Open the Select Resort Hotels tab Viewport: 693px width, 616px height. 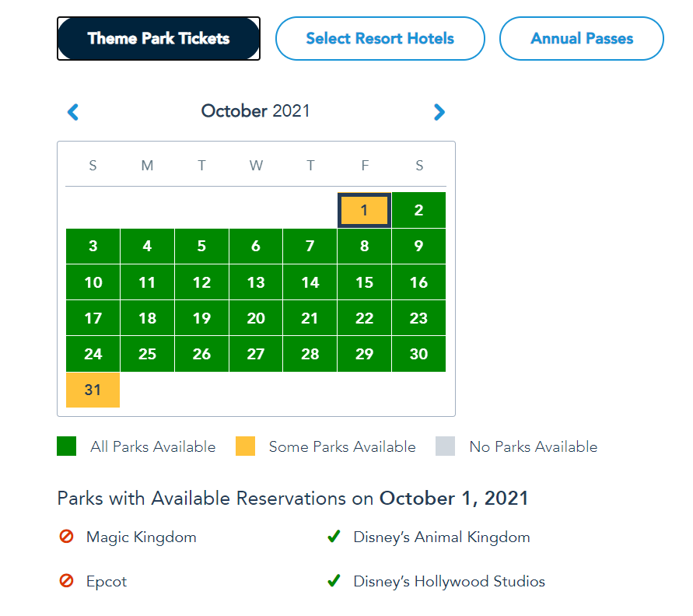380,38
